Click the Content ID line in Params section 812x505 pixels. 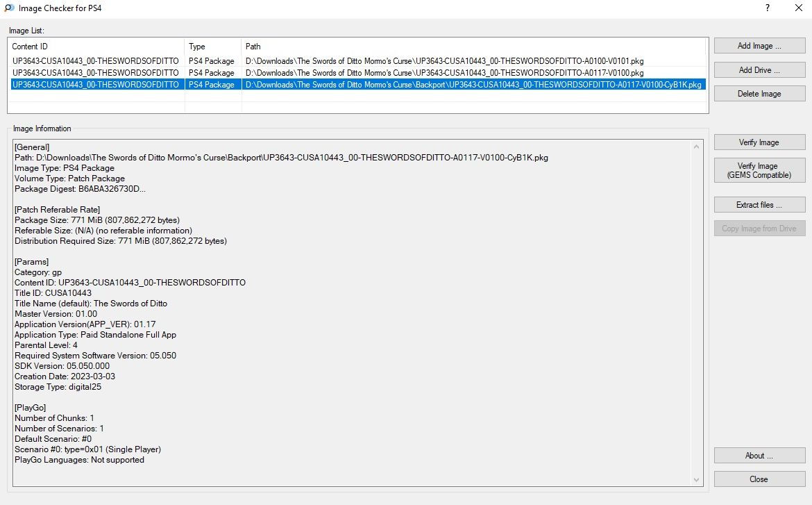(x=130, y=283)
